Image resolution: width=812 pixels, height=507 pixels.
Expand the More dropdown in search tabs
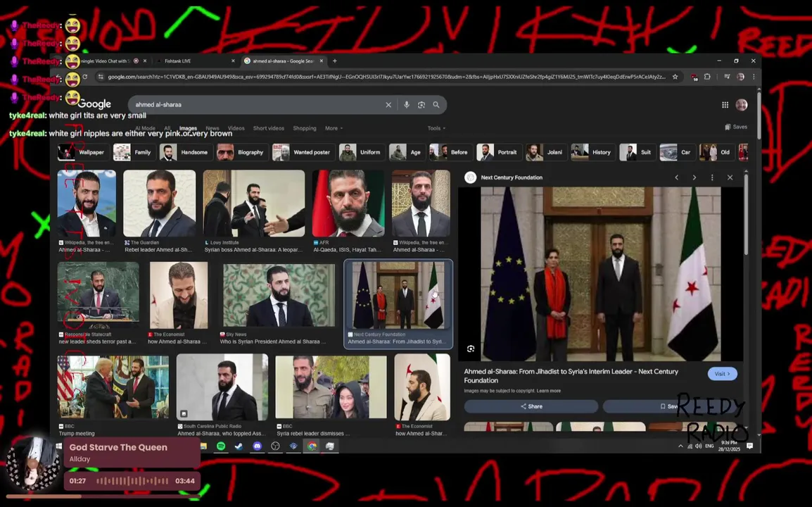[x=334, y=128]
